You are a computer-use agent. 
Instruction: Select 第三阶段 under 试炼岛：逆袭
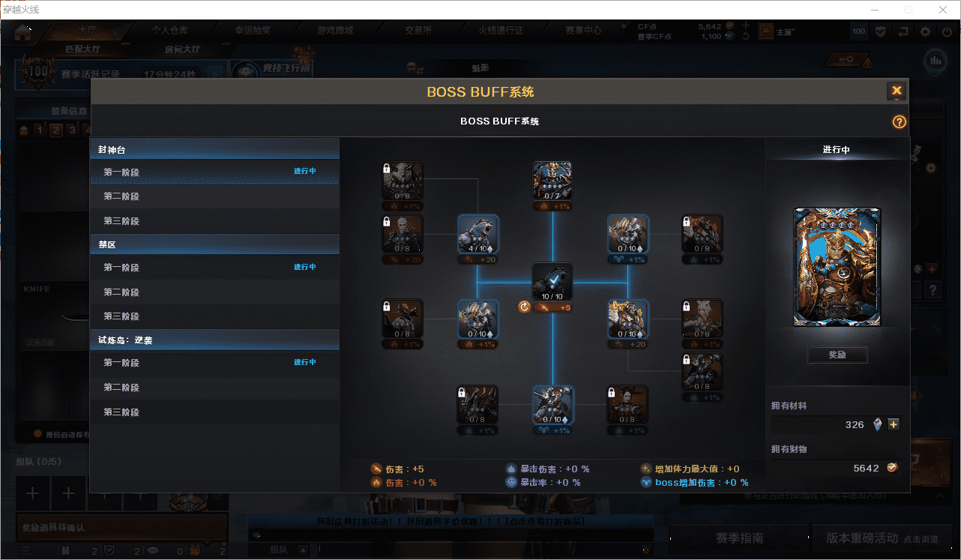point(214,412)
